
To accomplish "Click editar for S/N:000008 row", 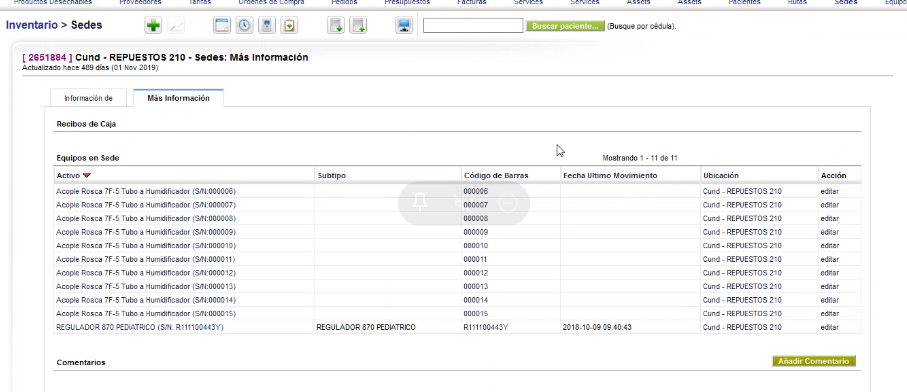I will [829, 219].
